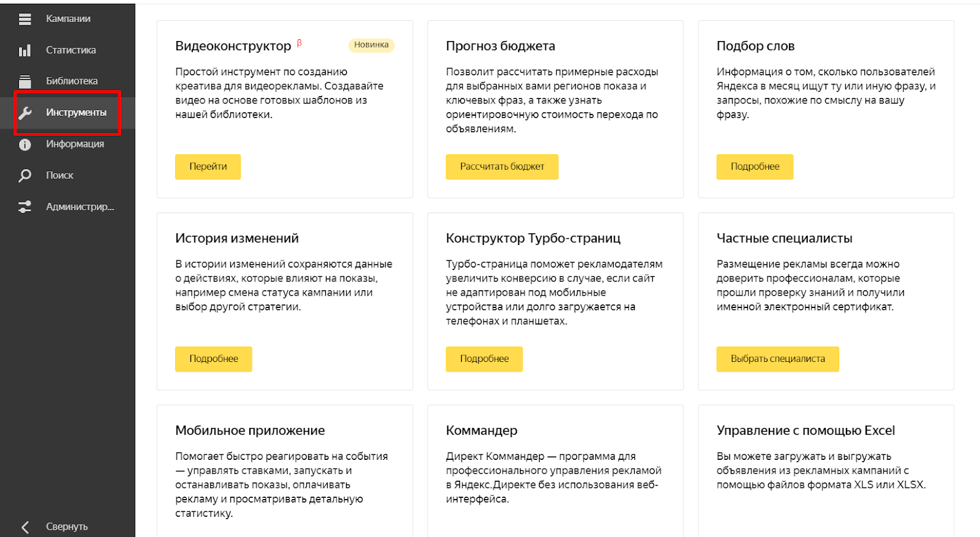Open the Statistics bar-chart icon
The width and height of the screenshot is (980, 537).
(25, 50)
